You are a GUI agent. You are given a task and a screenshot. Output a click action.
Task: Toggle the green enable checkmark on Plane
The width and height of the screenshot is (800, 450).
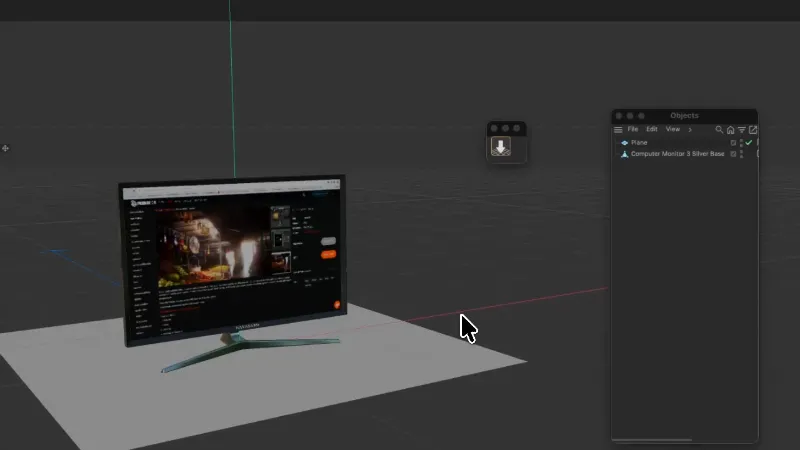tap(748, 142)
